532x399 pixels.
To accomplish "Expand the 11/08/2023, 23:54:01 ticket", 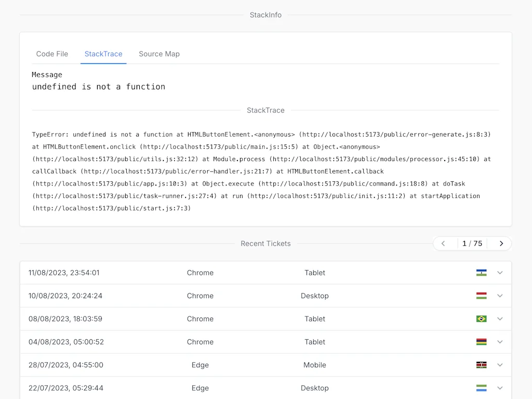I will pos(500,273).
